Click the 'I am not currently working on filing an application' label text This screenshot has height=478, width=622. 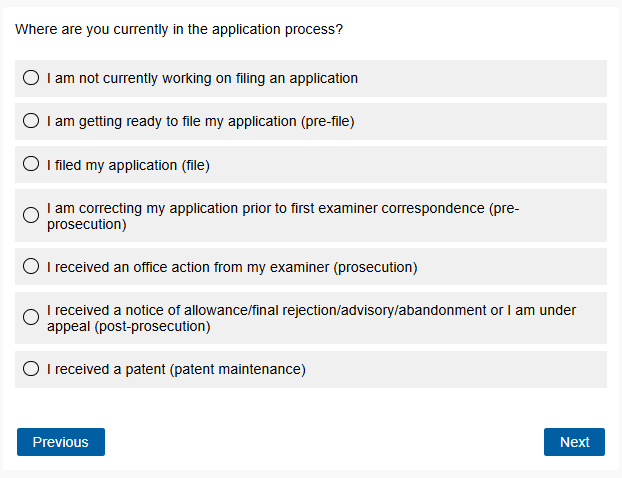click(202, 78)
